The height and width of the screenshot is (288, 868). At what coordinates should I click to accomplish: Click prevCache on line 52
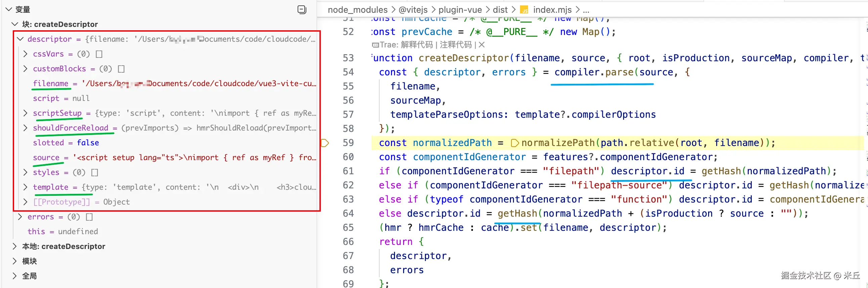point(427,32)
